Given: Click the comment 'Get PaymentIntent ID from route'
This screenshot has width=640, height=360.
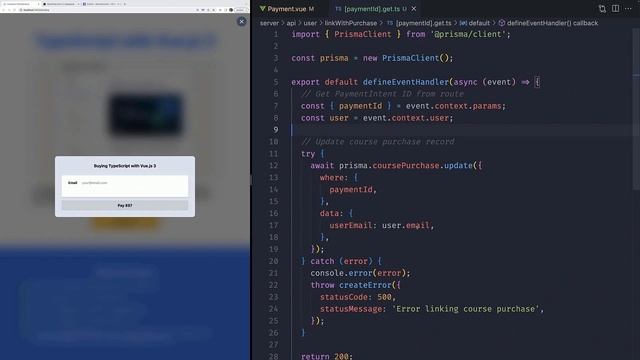Looking at the screenshot, I should [382, 94].
